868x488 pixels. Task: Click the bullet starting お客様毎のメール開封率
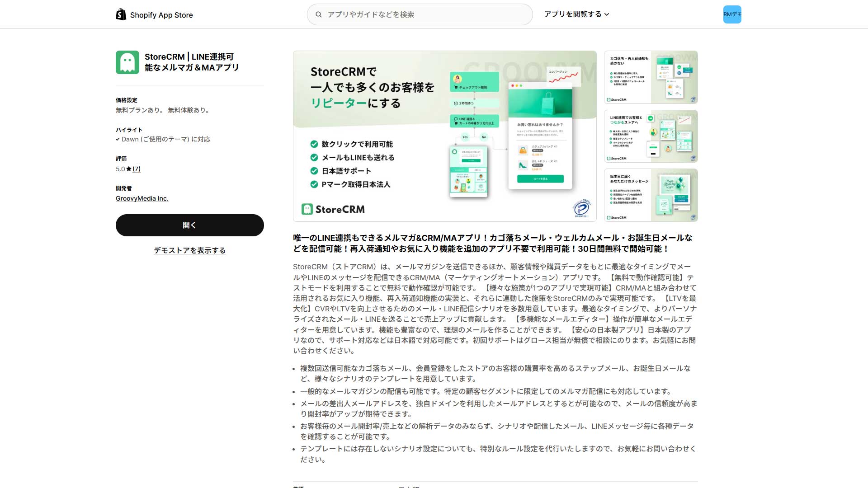[497, 431]
